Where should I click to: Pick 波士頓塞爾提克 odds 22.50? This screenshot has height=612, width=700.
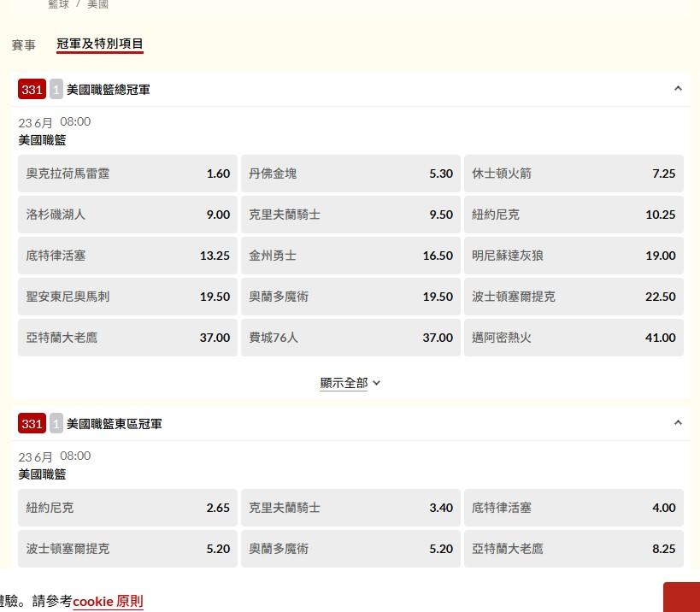[574, 297]
